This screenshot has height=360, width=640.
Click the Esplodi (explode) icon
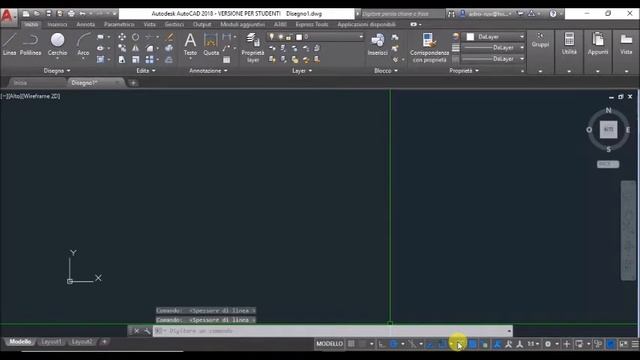[169, 48]
